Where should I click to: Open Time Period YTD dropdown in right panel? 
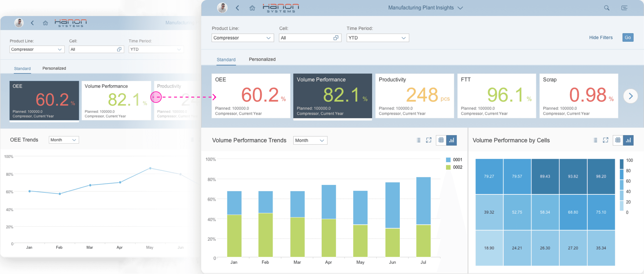pos(403,38)
